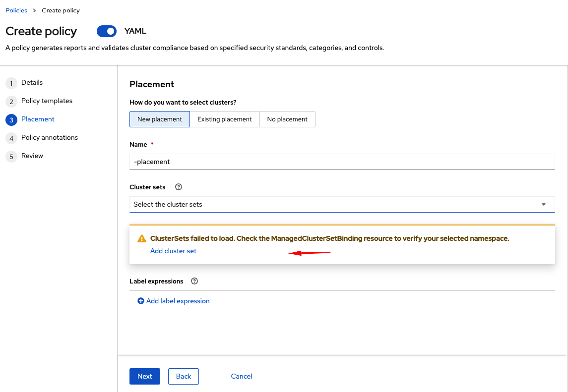This screenshot has width=568, height=392.
Task: Click the Cluster sets help icon
Action: [x=179, y=187]
